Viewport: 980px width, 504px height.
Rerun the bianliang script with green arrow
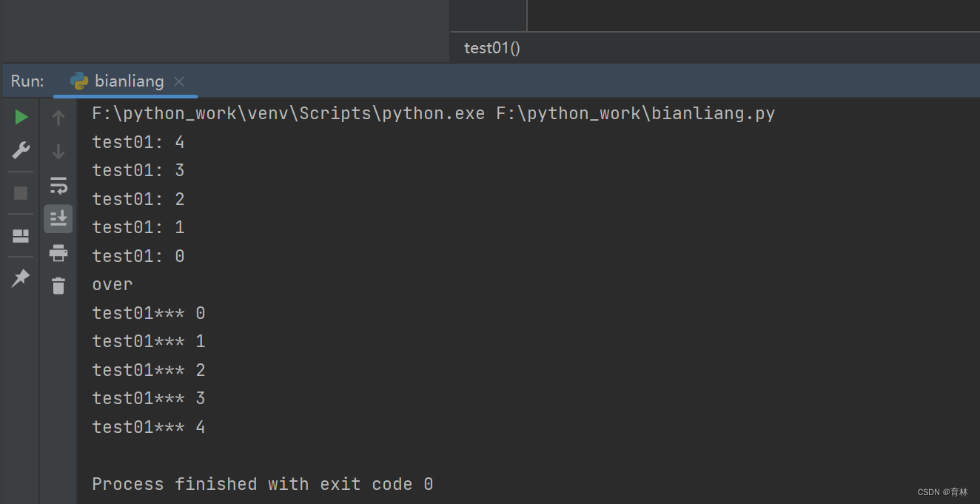tap(21, 117)
